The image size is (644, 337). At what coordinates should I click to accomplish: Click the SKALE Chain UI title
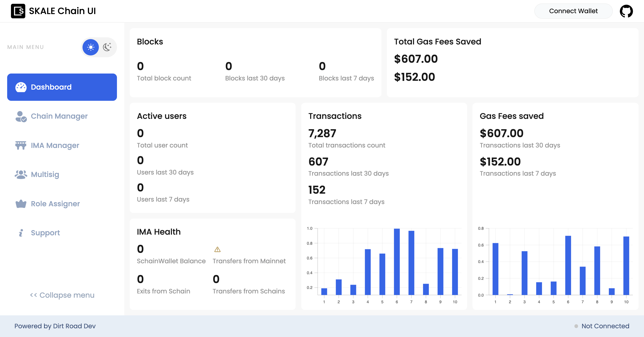pos(62,11)
